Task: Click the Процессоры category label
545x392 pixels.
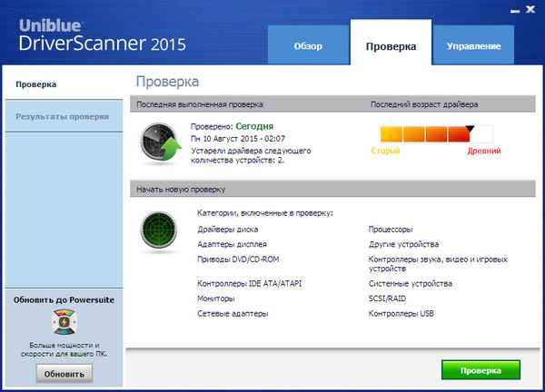Action: (391, 230)
